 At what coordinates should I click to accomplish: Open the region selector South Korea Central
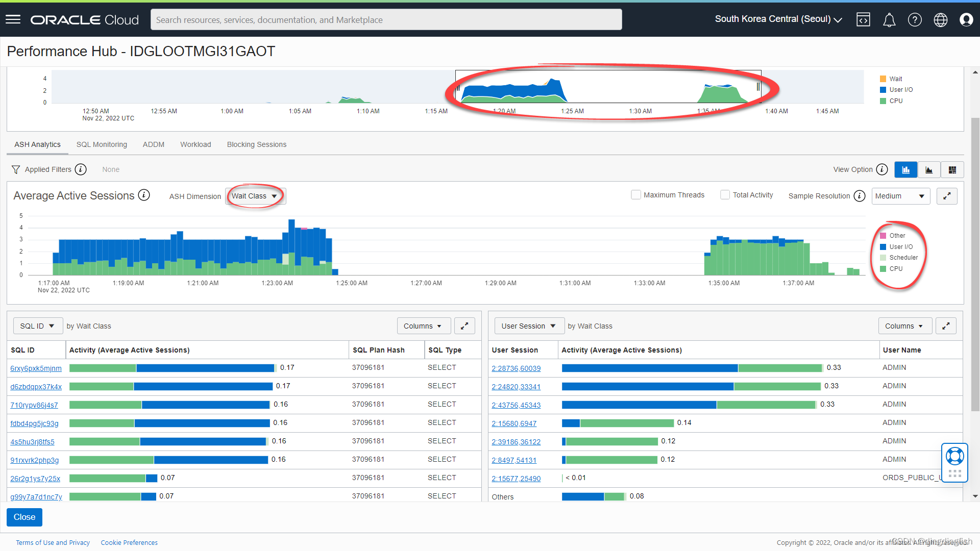778,19
